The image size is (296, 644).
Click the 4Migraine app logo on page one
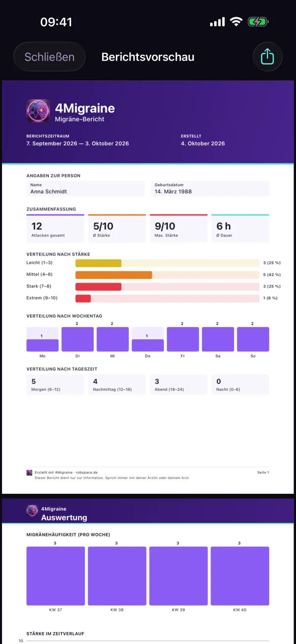(x=38, y=111)
